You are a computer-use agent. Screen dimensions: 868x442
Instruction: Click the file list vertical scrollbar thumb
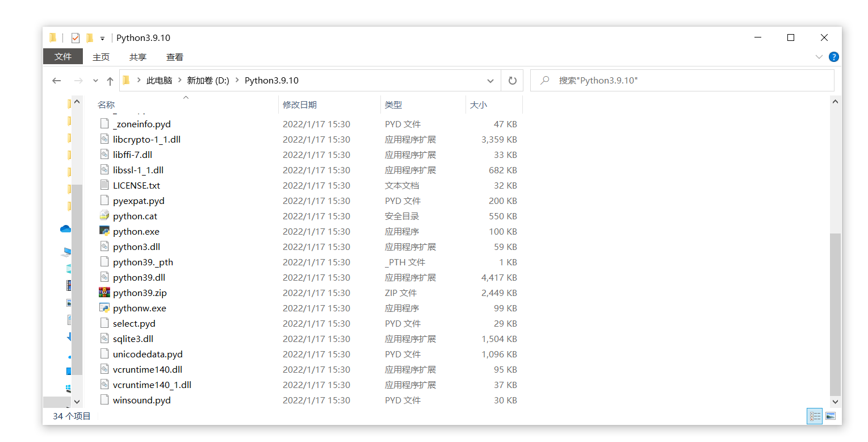835,314
